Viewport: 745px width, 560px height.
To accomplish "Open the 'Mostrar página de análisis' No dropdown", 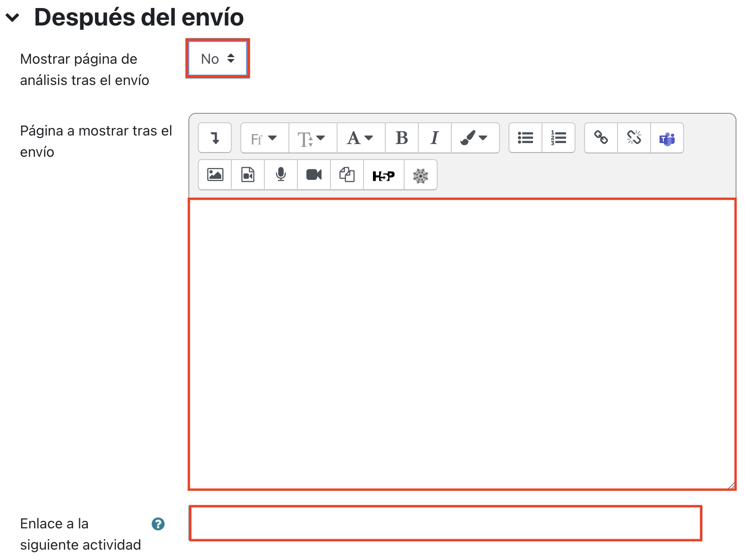I will [218, 59].
